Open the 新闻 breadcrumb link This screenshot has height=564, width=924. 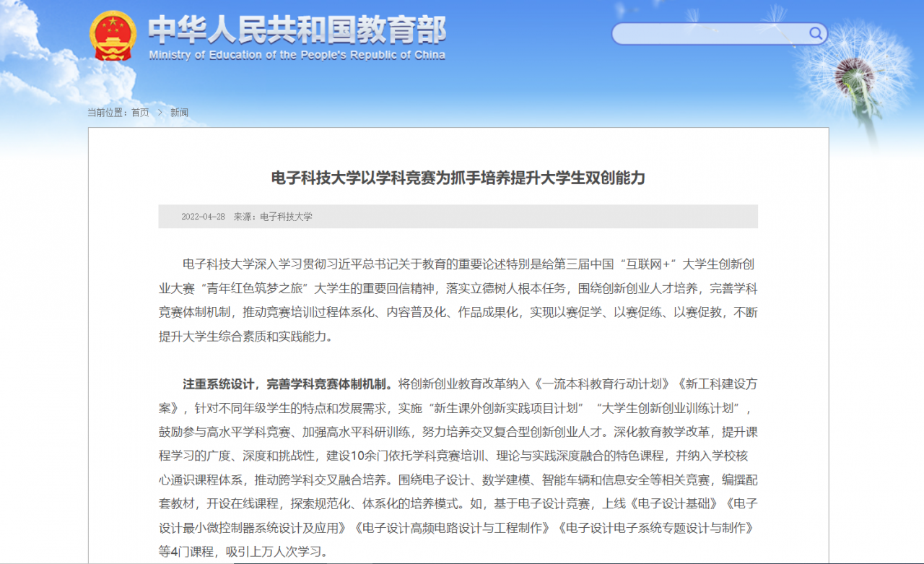click(178, 113)
